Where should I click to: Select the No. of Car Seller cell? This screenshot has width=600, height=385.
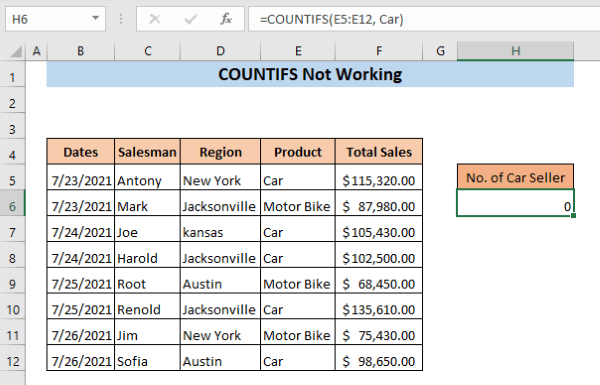tap(515, 177)
